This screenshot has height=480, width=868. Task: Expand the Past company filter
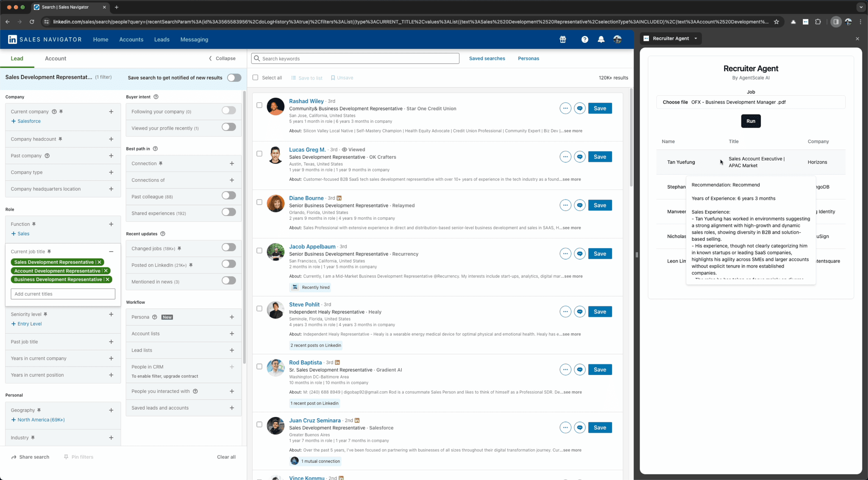tap(111, 155)
